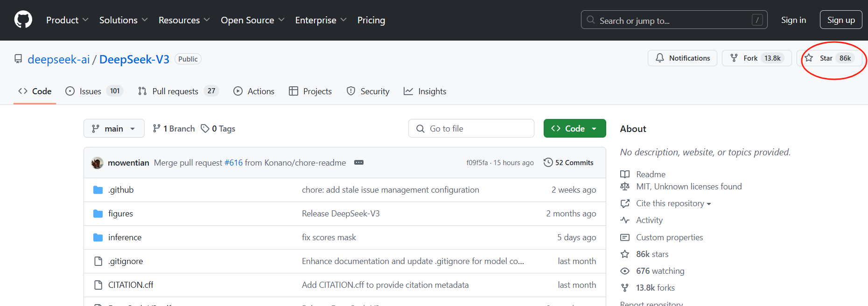This screenshot has width=868, height=306.
Task: Switch to the Actions tab
Action: pos(254,91)
